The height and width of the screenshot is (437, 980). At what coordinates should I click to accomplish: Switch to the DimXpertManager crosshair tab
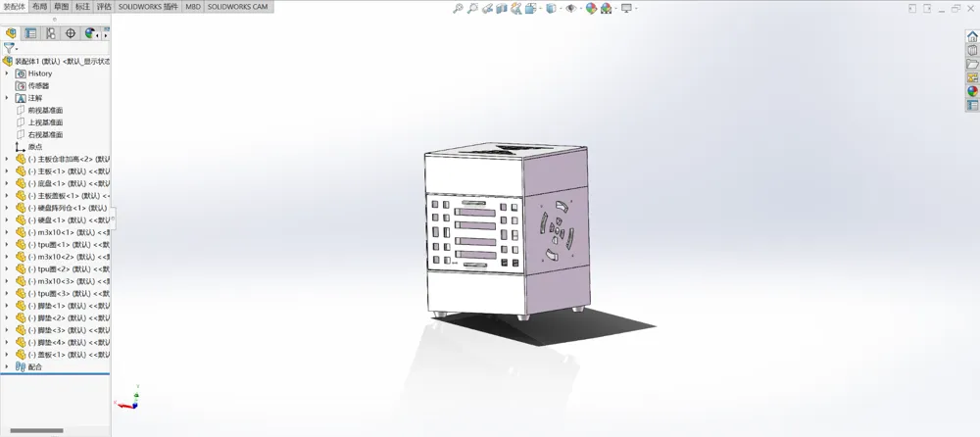coord(70,33)
